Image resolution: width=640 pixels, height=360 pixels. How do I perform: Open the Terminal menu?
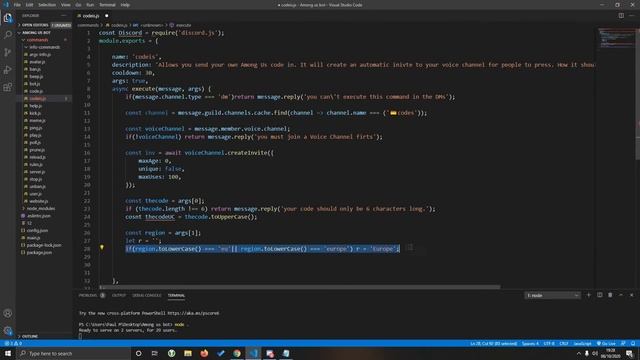pyautogui.click(x=107, y=5)
